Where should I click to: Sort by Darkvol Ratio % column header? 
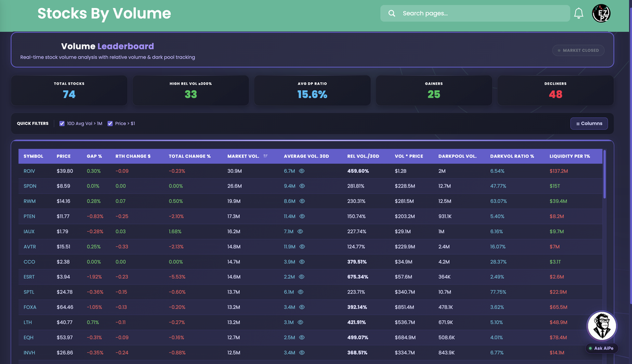(x=512, y=156)
